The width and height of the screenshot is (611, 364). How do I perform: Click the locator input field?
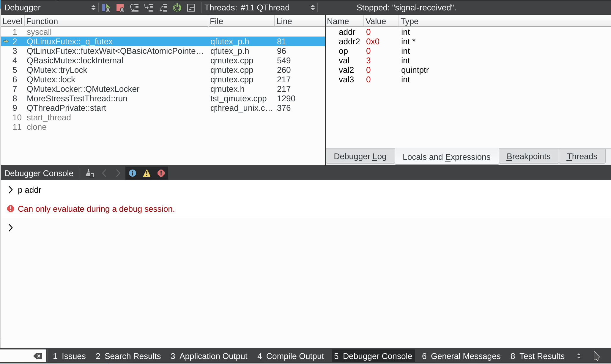(x=16, y=356)
